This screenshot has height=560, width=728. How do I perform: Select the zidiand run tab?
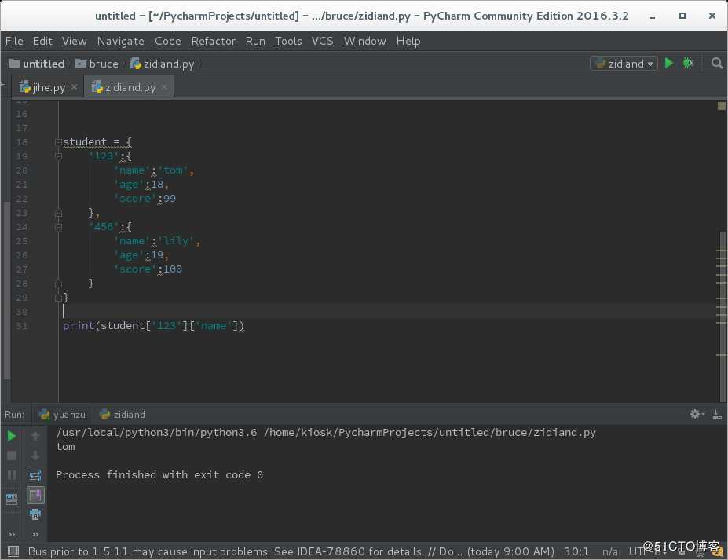pos(123,414)
